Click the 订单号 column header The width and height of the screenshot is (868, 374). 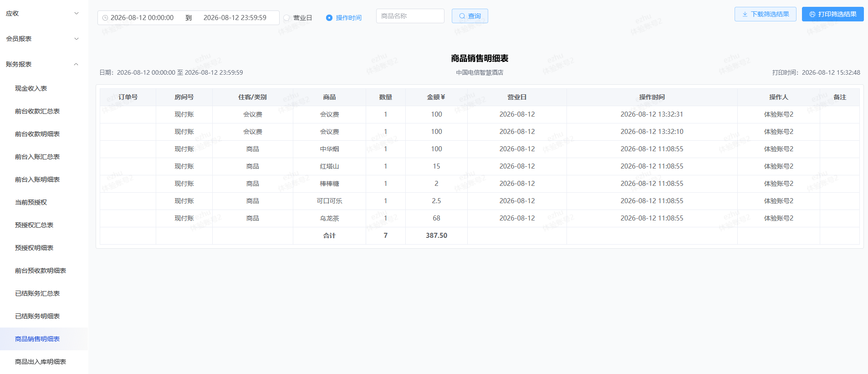128,97
